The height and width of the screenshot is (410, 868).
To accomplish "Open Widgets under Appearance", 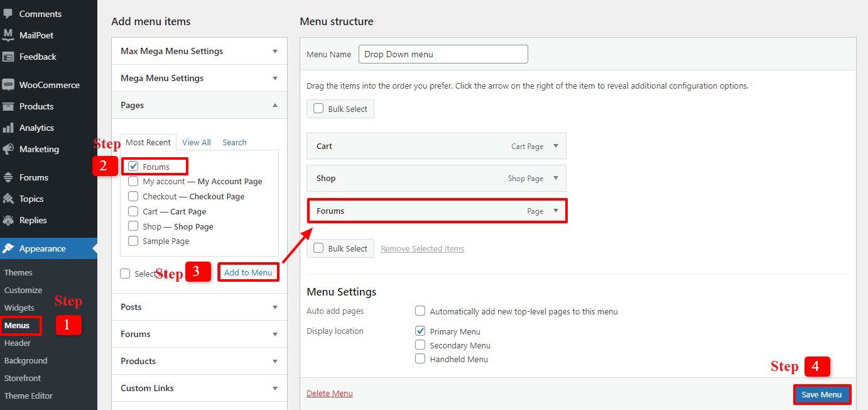I will point(19,307).
